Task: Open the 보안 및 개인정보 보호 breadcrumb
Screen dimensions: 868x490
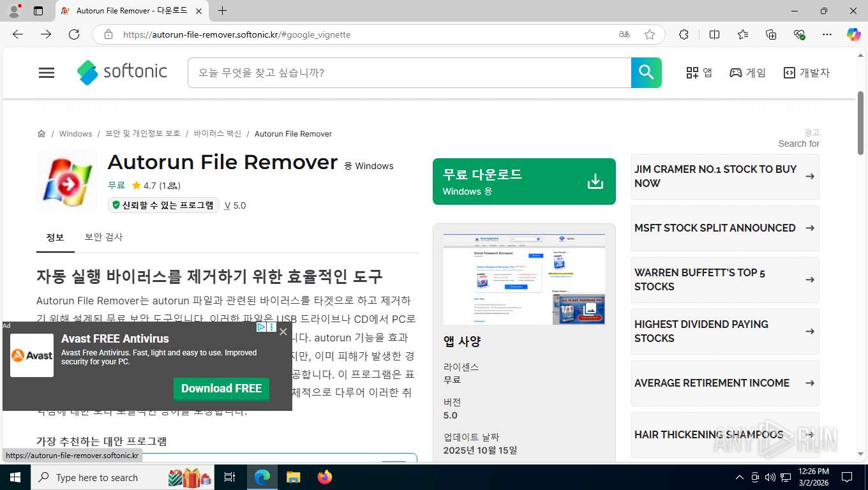Action: coord(143,133)
